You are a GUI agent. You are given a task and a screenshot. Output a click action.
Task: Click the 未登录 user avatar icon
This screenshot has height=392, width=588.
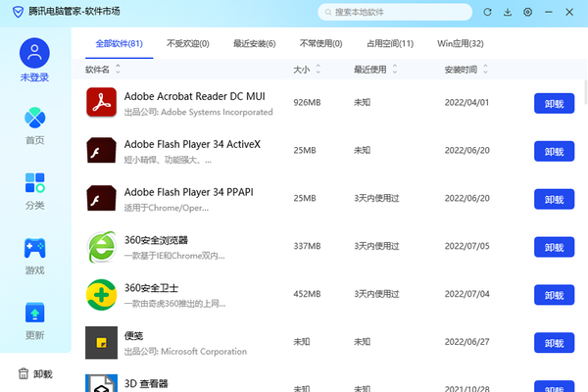click(x=35, y=53)
